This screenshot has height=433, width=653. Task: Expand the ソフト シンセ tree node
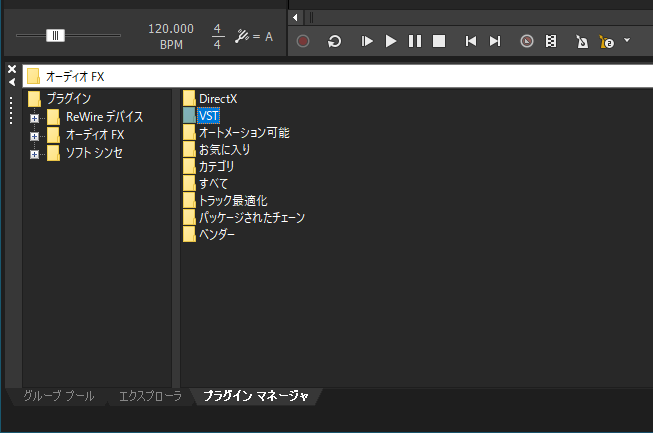tap(35, 154)
